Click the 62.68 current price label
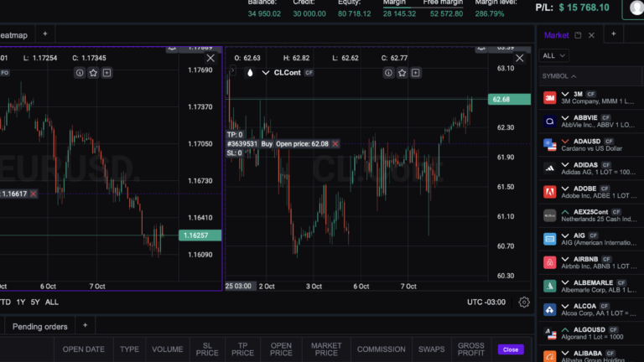 click(502, 100)
